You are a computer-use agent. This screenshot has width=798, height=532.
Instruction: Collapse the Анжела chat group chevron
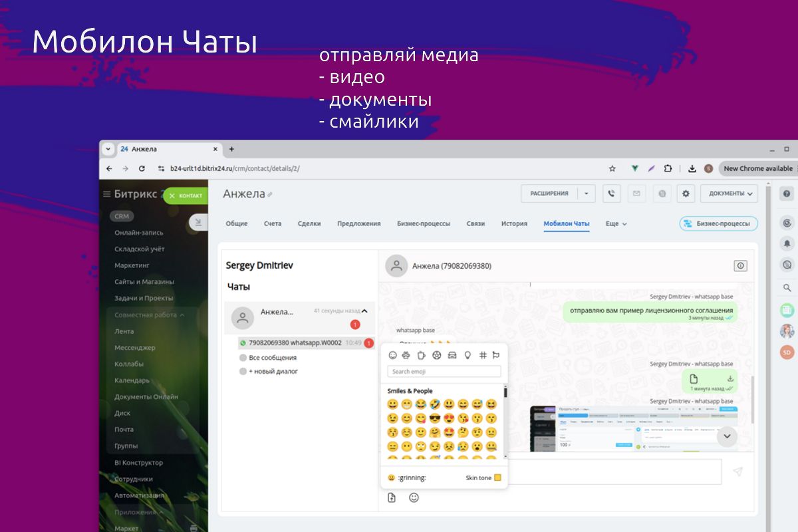pyautogui.click(x=364, y=311)
